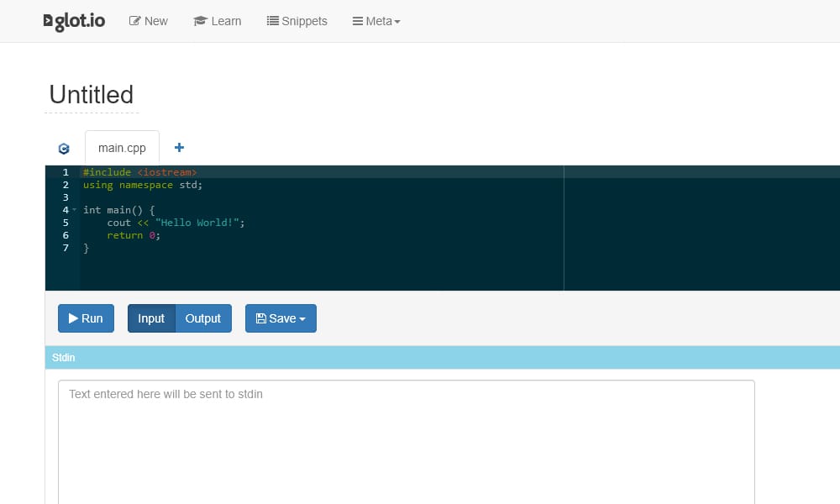The width and height of the screenshot is (840, 504).
Task: Switch to the Output view
Action: click(203, 318)
